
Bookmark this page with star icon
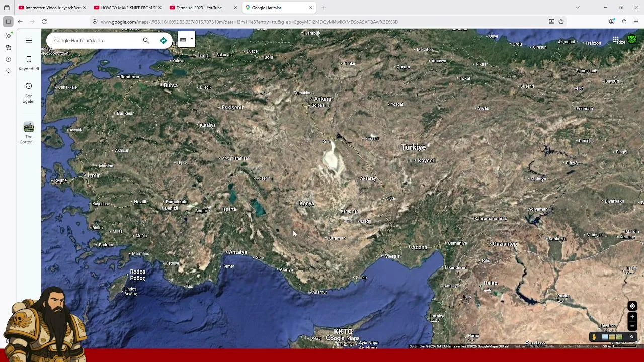(561, 22)
